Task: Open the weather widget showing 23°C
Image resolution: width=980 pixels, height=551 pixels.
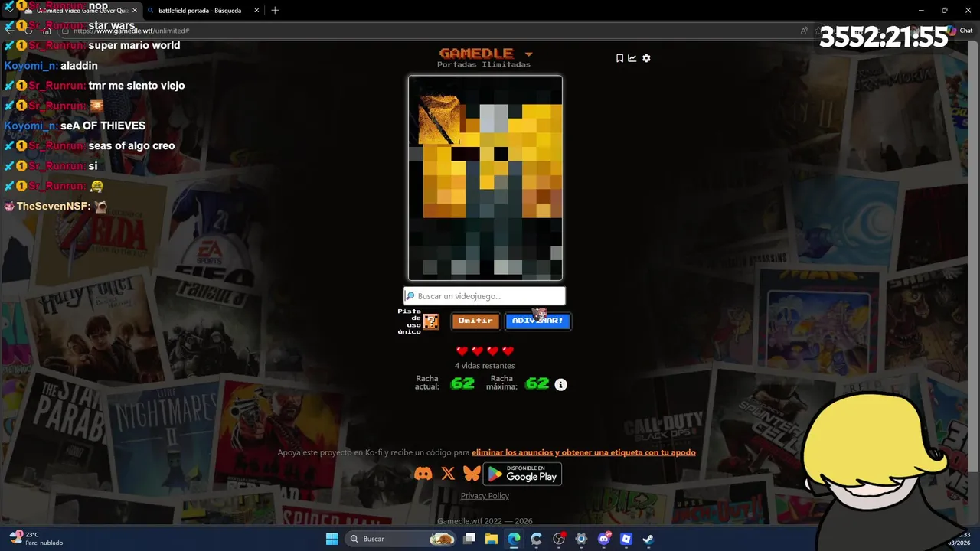Action: point(36,538)
